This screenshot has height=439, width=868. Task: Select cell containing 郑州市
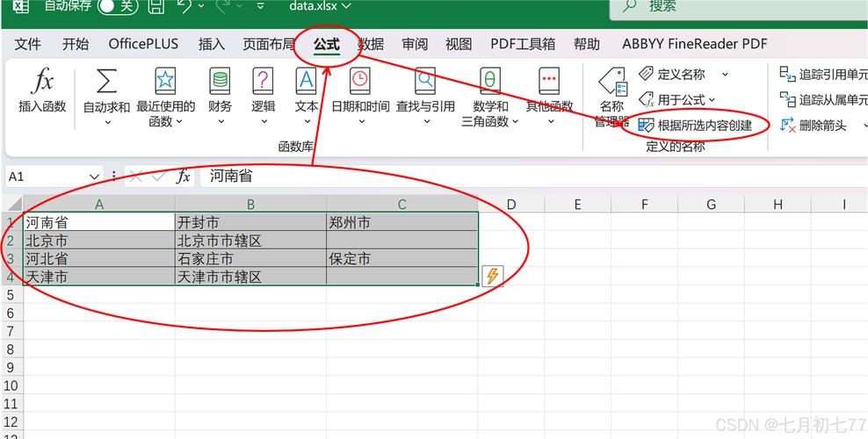tap(401, 222)
